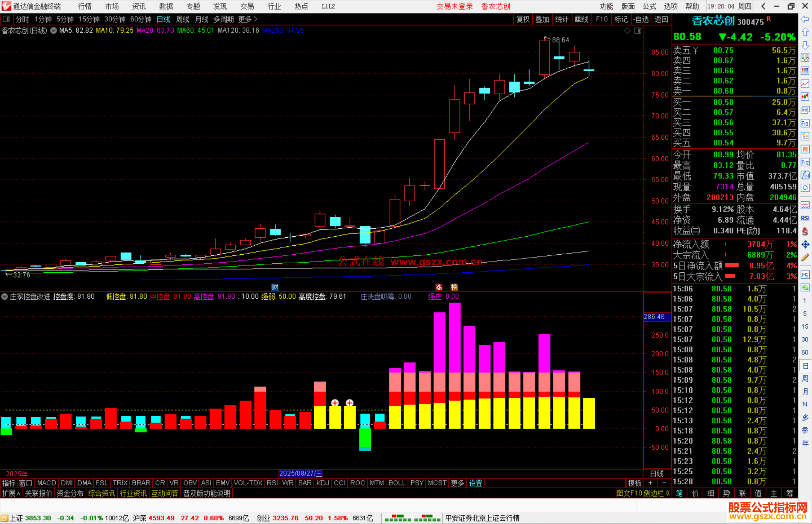
Task: Open the 交易 menu
Action: coord(247,6)
